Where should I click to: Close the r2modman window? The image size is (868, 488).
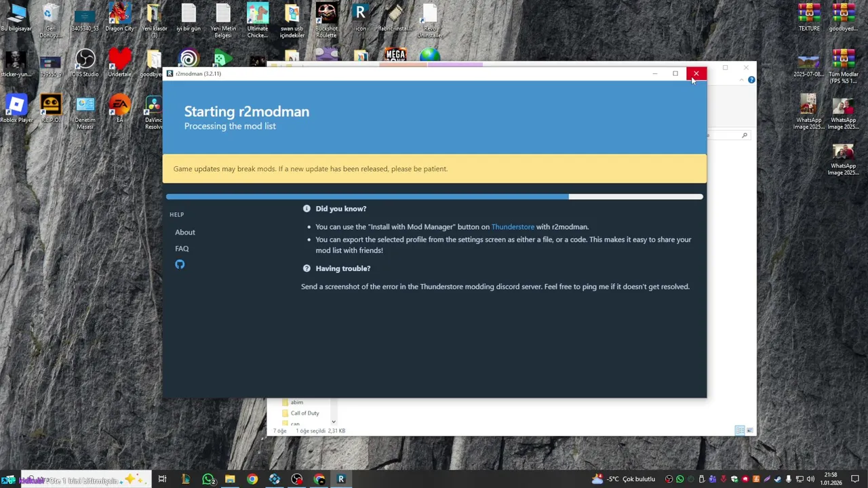[696, 73]
